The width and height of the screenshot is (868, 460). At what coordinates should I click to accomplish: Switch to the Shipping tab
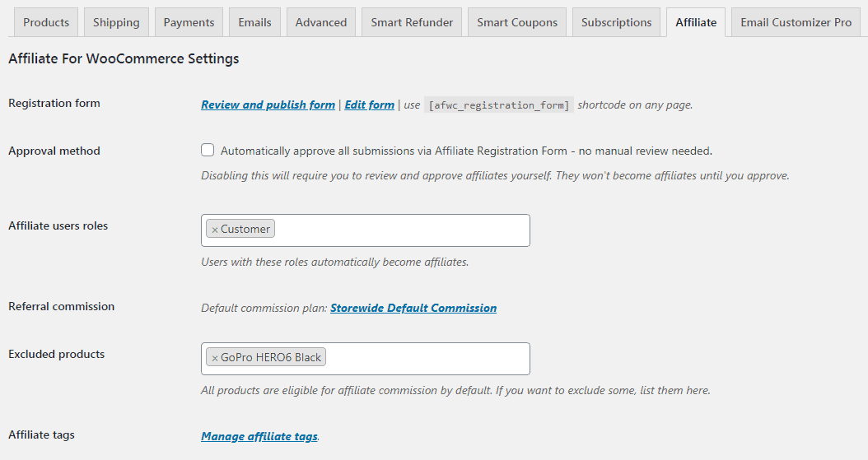[116, 23]
